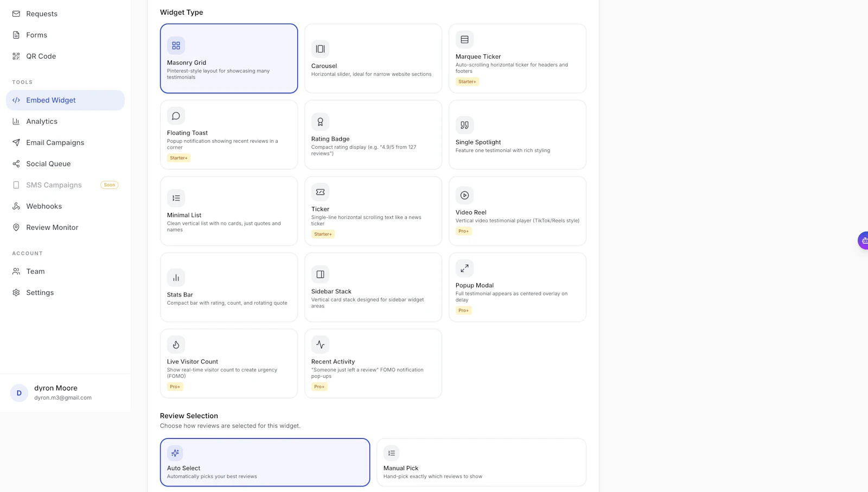Open the Social Queue section
The height and width of the screenshot is (492, 868).
pyautogui.click(x=65, y=163)
